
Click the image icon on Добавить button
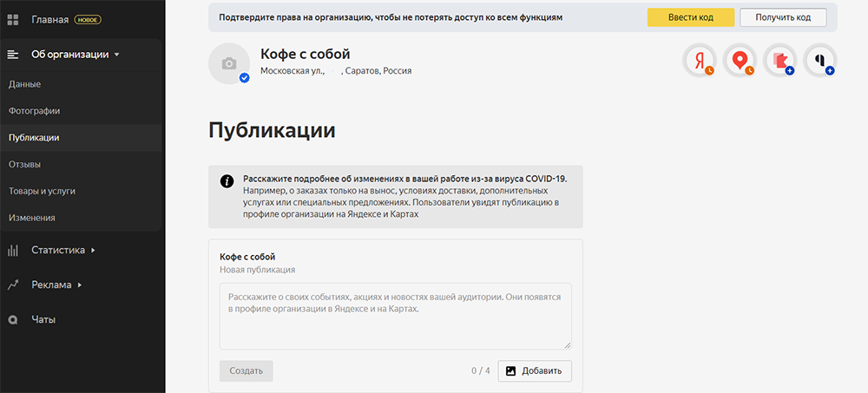coord(511,370)
